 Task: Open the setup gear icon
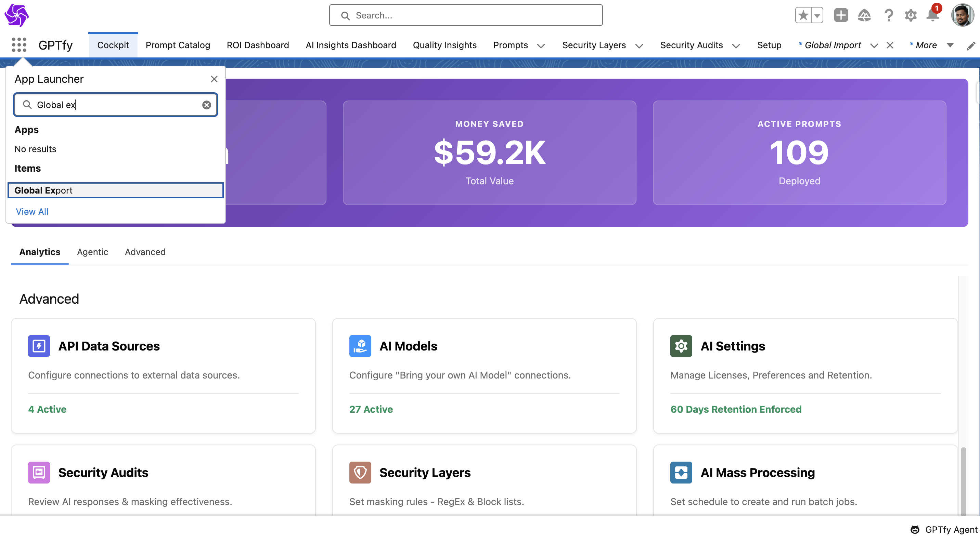coord(911,15)
